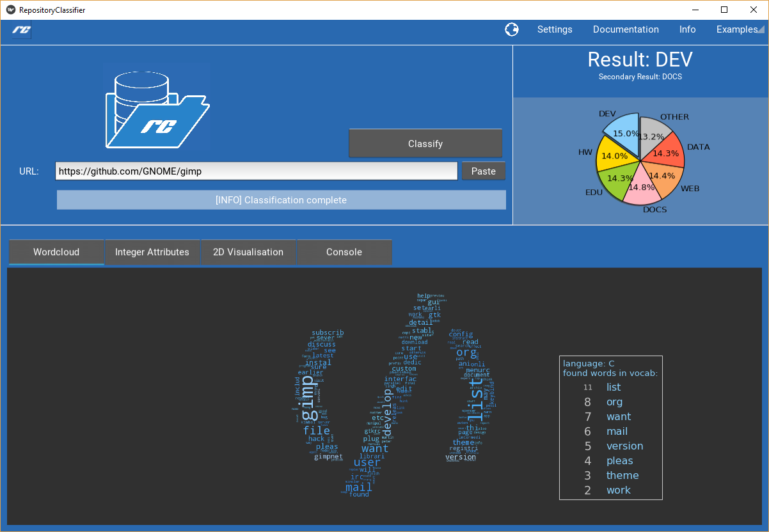
Task: Switch to the 2D Visualisation tab
Action: (248, 252)
